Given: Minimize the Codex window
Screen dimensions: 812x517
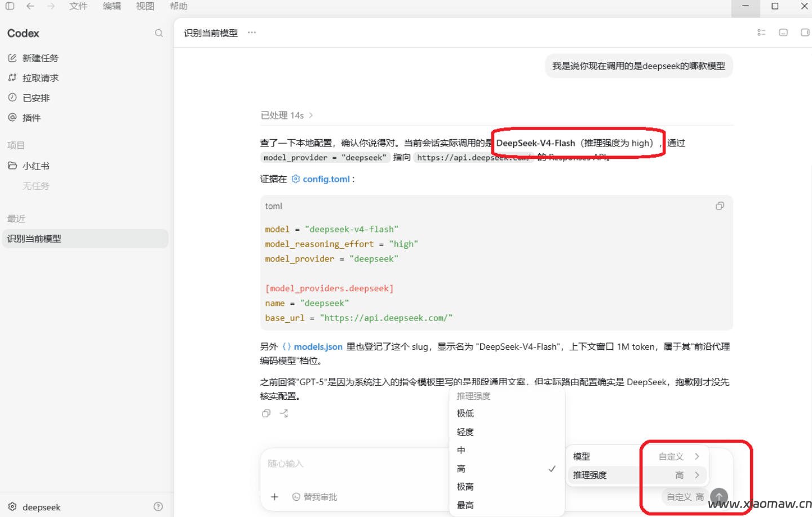Looking at the screenshot, I should click(x=746, y=6).
